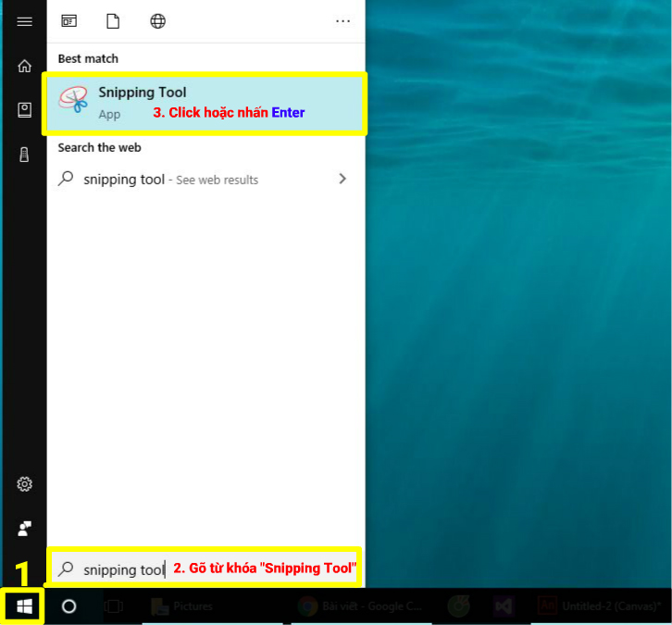Click the 'Search the web' heading
The height and width of the screenshot is (625, 672).
pos(99,147)
